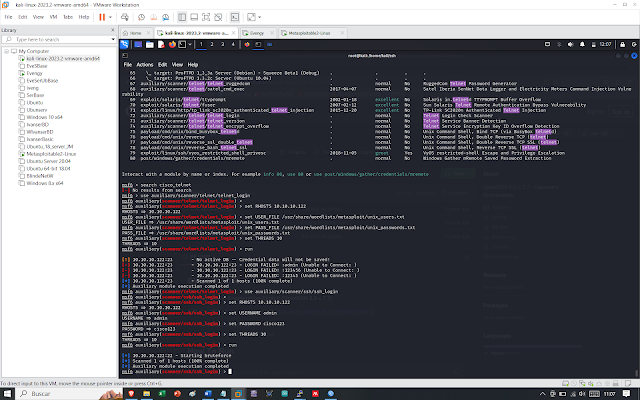Open the snapshot manager icon
The height and width of the screenshot is (400, 640).
click(x=165, y=17)
